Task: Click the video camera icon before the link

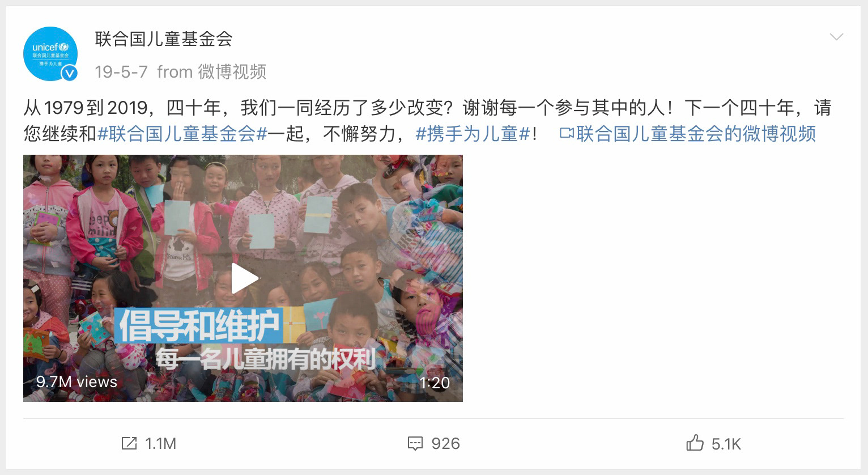Action: (567, 134)
